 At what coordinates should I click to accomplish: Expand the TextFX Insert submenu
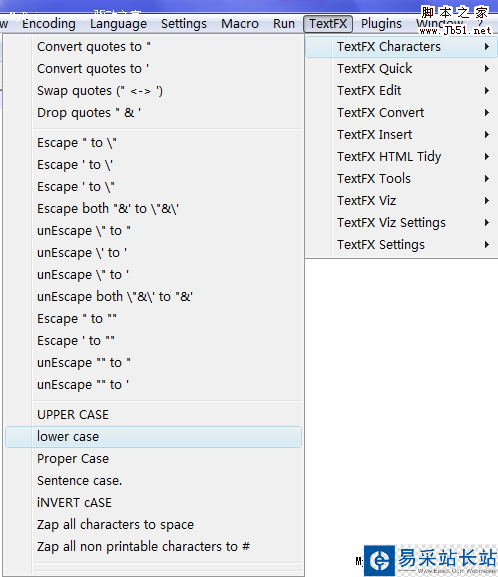click(401, 135)
